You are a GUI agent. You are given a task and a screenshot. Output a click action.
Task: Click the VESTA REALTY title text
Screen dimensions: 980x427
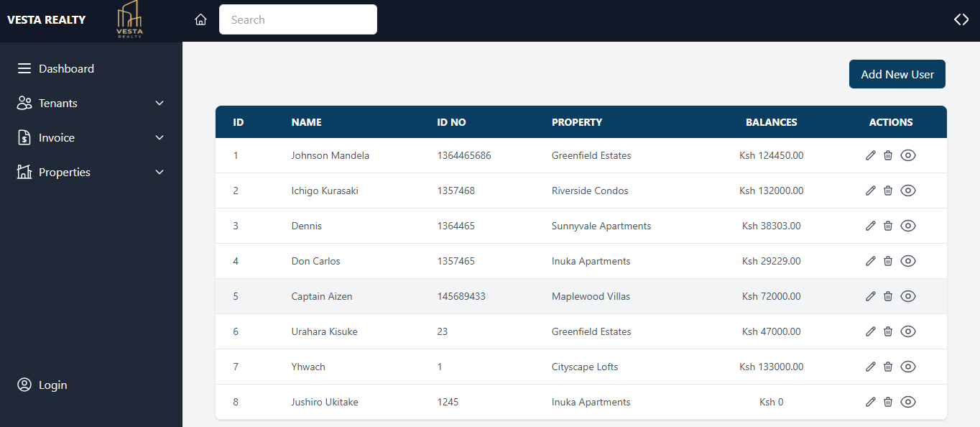pos(46,20)
